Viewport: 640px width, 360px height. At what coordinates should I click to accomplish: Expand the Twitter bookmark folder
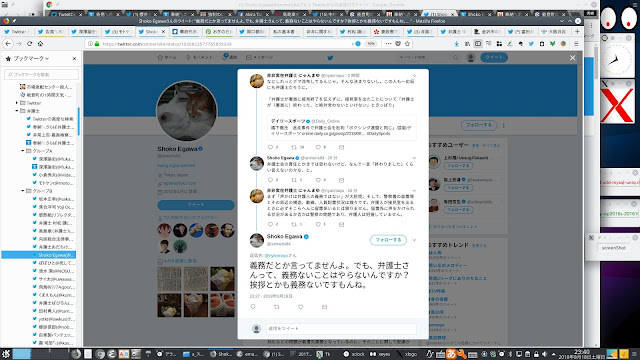point(17,103)
